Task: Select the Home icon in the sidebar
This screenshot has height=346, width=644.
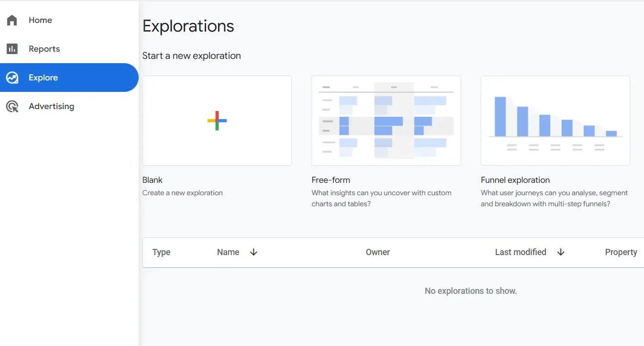Action: 12,20
